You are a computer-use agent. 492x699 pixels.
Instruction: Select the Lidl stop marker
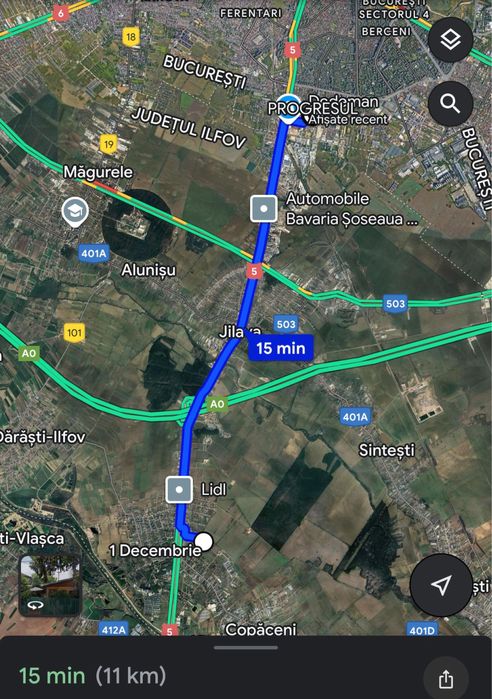pyautogui.click(x=179, y=489)
